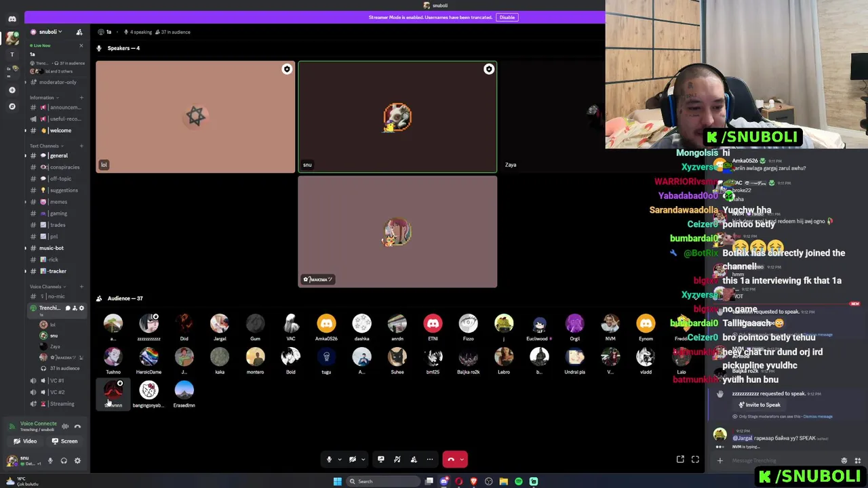The image size is (868, 488).
Task: Click audience member ETNI avatar
Action: pyautogui.click(x=433, y=324)
